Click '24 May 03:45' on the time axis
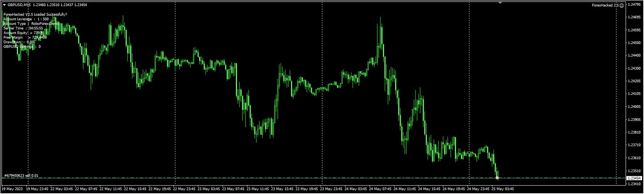 click(x=356, y=189)
